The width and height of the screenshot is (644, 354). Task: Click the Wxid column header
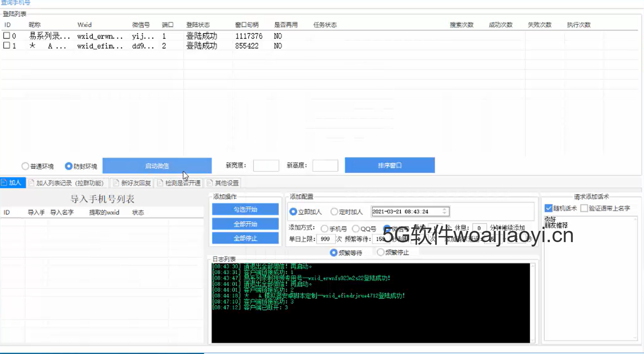coord(84,25)
